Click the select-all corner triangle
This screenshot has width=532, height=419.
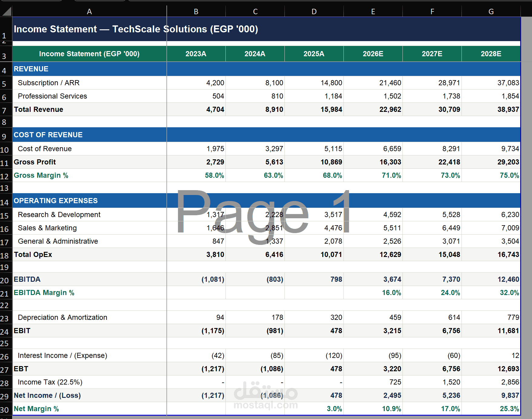(6, 11)
